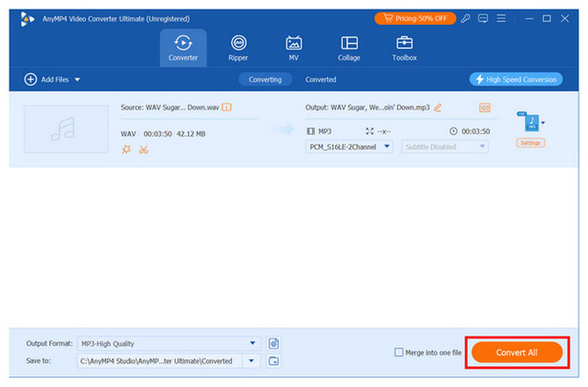Click the custom profile settings icon
Image resolution: width=588 pixels, height=387 pixels.
pyautogui.click(x=274, y=343)
